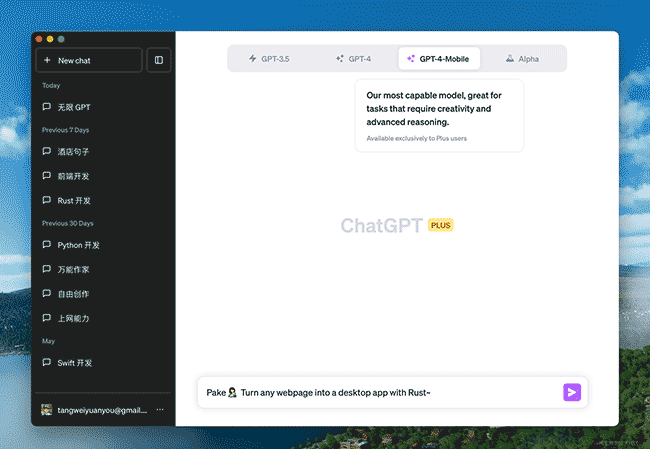Click the 'Previous 30 Days' section label
The width and height of the screenshot is (650, 449).
point(68,223)
